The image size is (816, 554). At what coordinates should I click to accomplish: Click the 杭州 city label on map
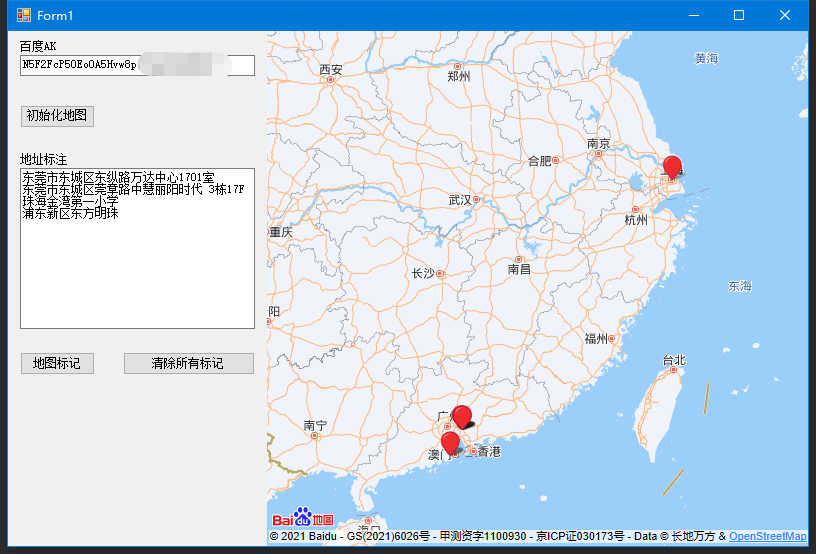(x=636, y=220)
